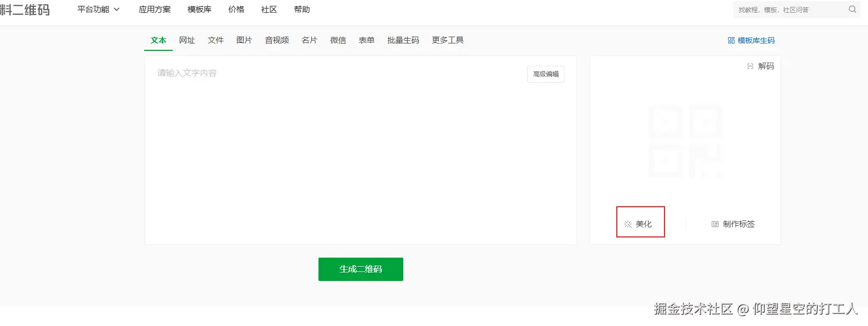Go to the 价格 page
The width and height of the screenshot is (868, 326).
(x=236, y=10)
